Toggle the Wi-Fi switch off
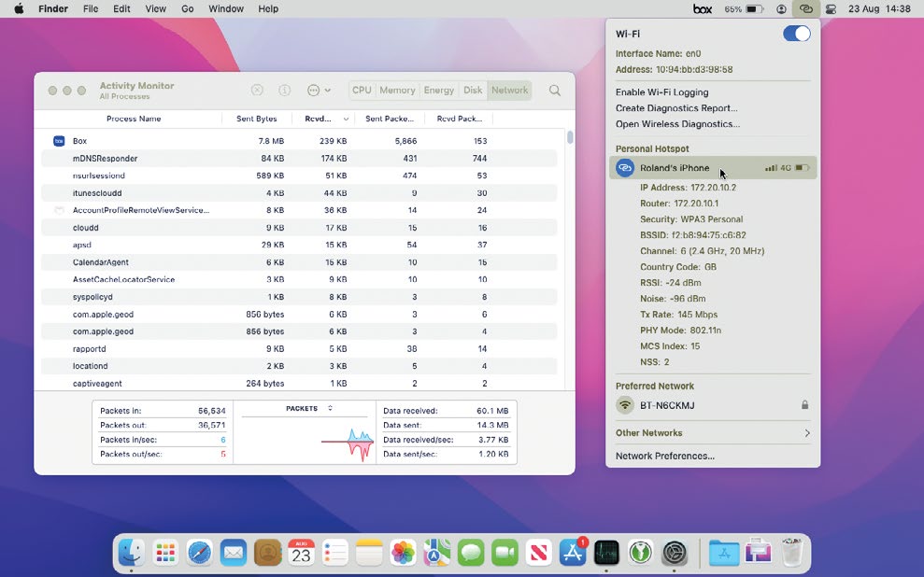 click(x=797, y=34)
